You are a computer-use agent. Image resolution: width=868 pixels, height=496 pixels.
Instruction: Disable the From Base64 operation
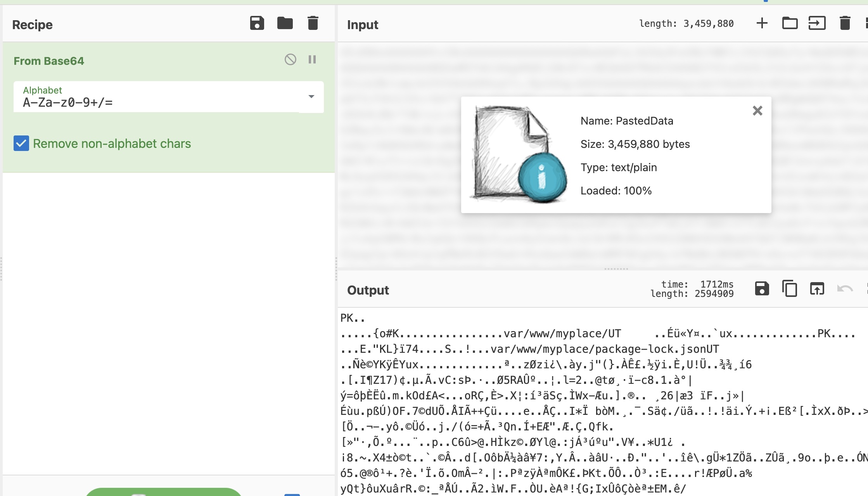tap(290, 59)
